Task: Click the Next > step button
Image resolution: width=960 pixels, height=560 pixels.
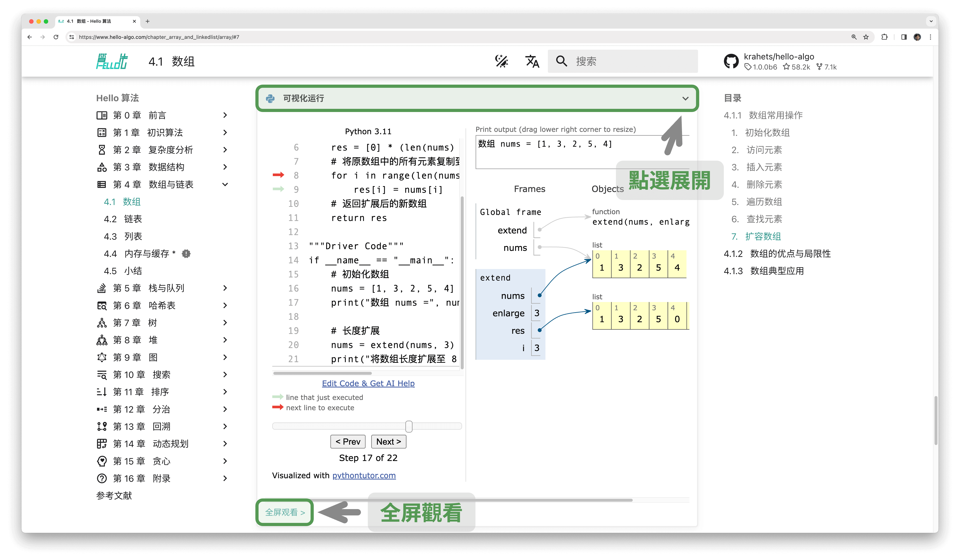Action: 388,441
